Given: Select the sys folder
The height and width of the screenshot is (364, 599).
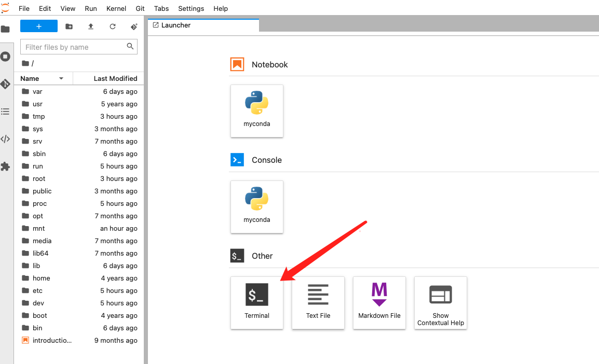Looking at the screenshot, I should tap(79, 129).
